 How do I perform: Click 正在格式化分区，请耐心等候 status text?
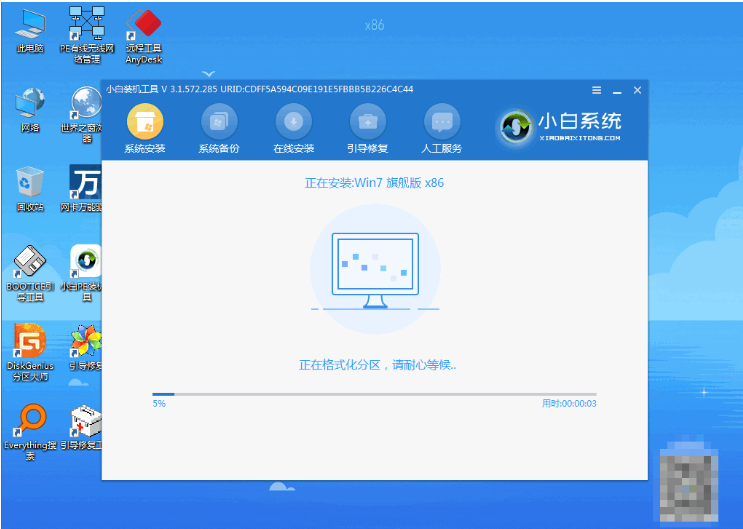tap(377, 365)
